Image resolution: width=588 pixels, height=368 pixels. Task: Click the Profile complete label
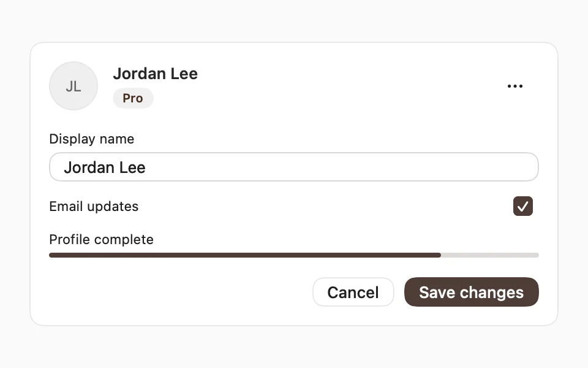point(101,240)
